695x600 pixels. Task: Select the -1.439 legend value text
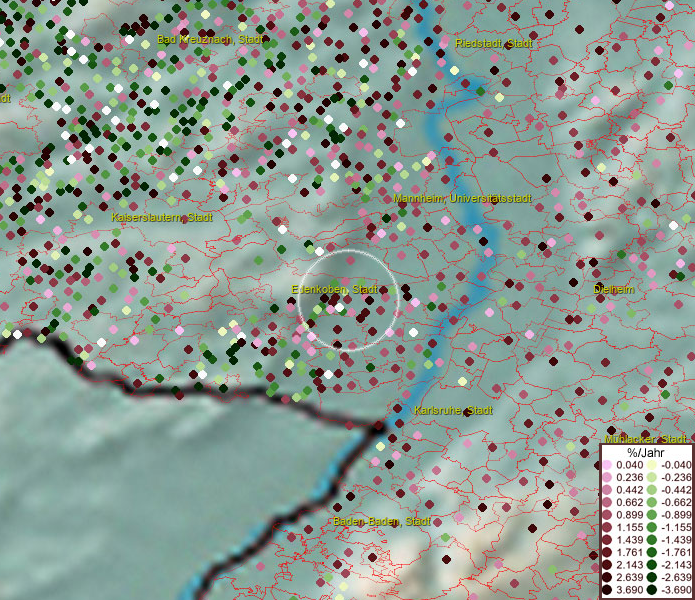(676, 540)
